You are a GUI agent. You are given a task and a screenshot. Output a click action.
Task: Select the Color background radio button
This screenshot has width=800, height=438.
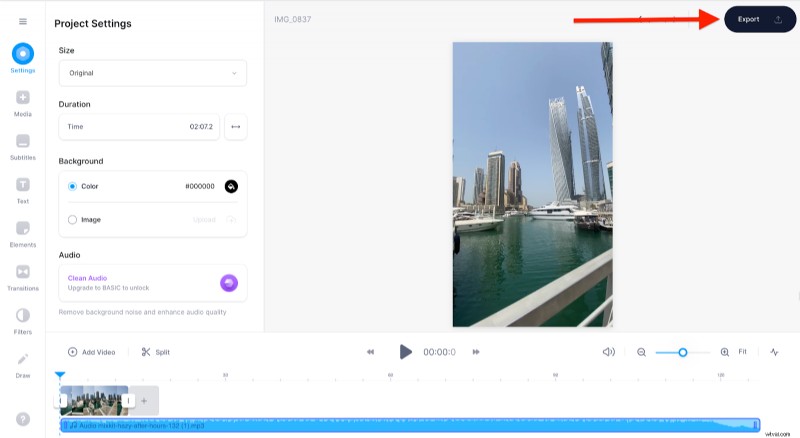click(72, 186)
